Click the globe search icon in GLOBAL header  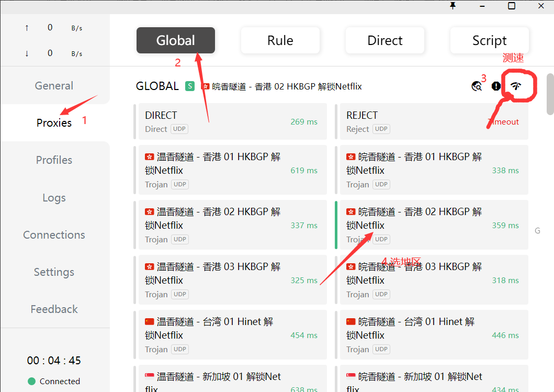pyautogui.click(x=477, y=86)
